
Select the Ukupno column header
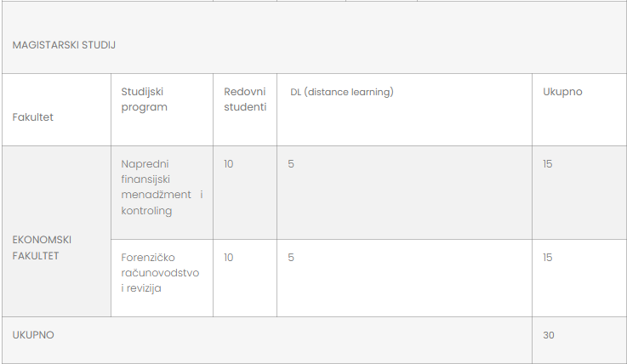(562, 92)
